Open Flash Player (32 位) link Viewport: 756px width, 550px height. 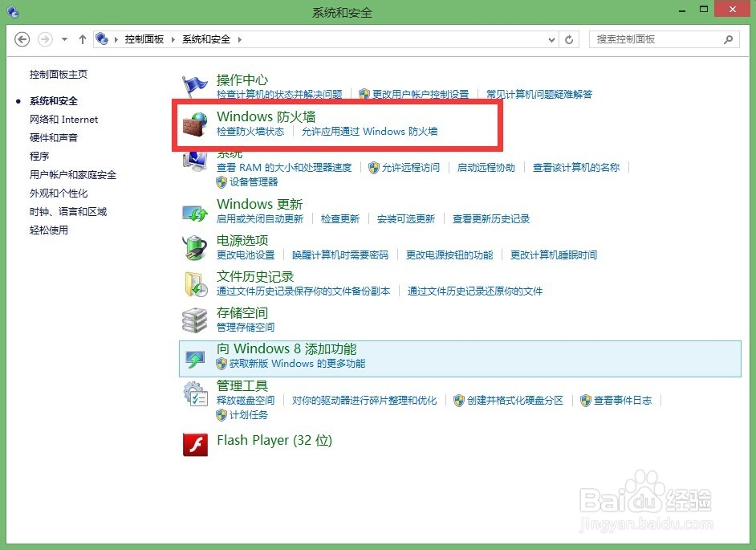coord(274,441)
